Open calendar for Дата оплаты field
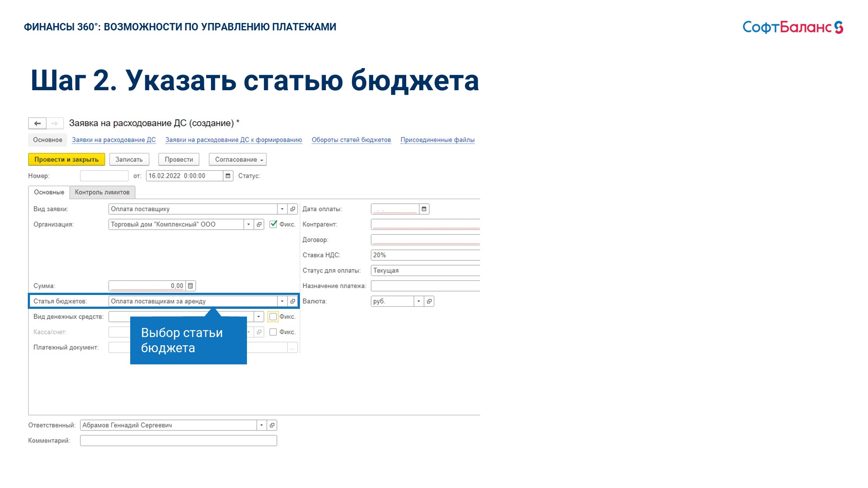868x488 pixels. pos(424,209)
